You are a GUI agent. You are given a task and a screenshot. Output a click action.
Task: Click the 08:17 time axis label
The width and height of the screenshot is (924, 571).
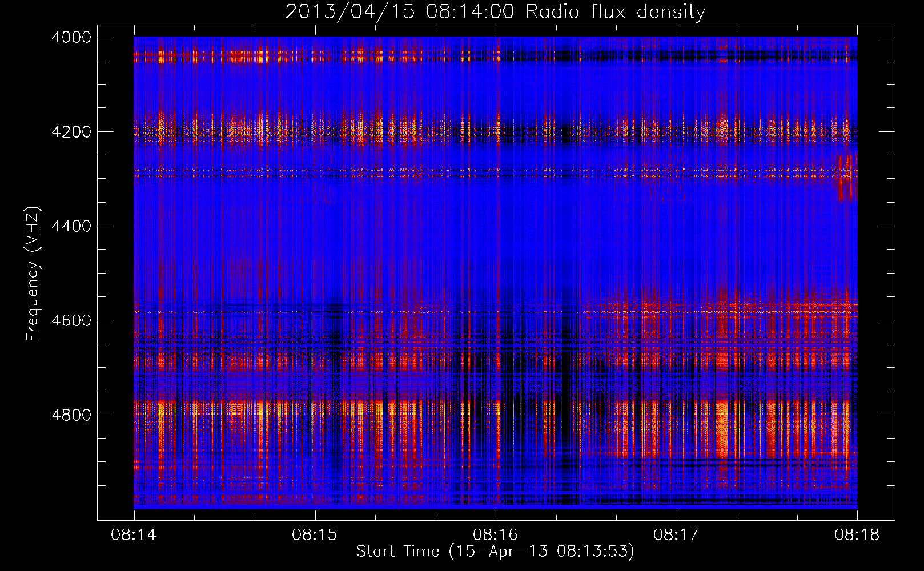pyautogui.click(x=676, y=535)
